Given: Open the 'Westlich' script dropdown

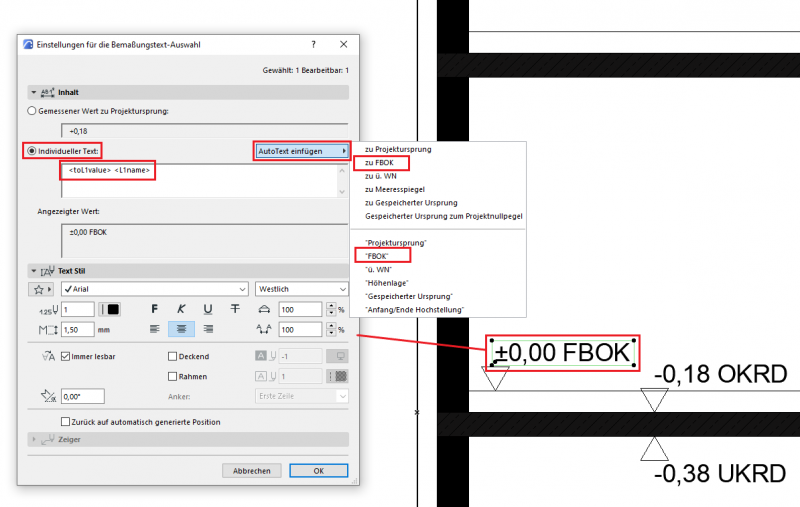Looking at the screenshot, I should [301, 289].
